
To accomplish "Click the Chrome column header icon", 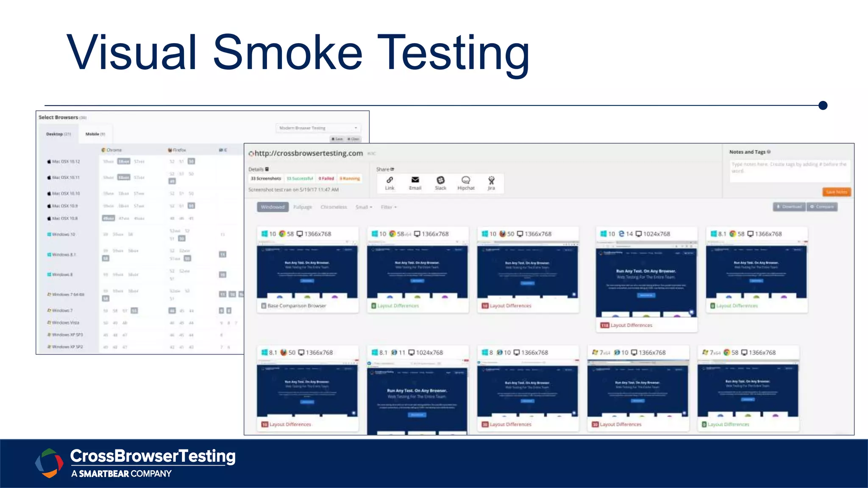I will coord(103,150).
